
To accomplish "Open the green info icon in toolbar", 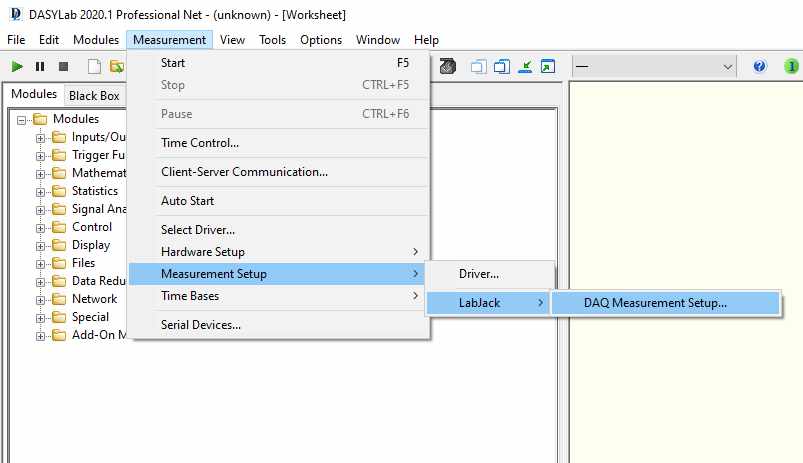I will pos(791,67).
